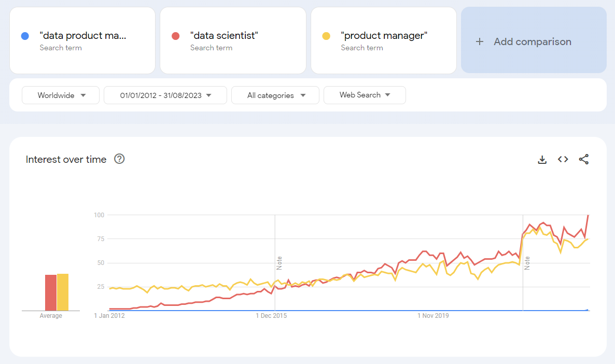Click the share icon
The width and height of the screenshot is (615, 364).
[584, 159]
